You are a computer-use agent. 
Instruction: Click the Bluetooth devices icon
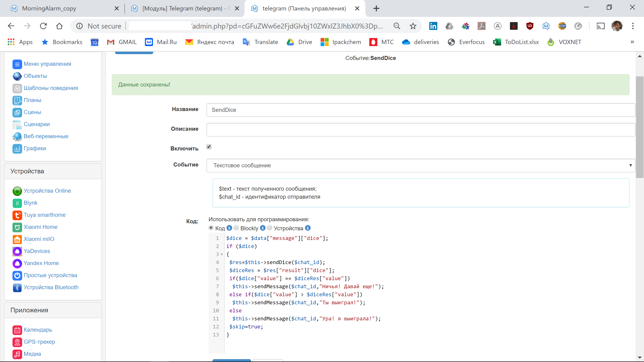coord(17,288)
